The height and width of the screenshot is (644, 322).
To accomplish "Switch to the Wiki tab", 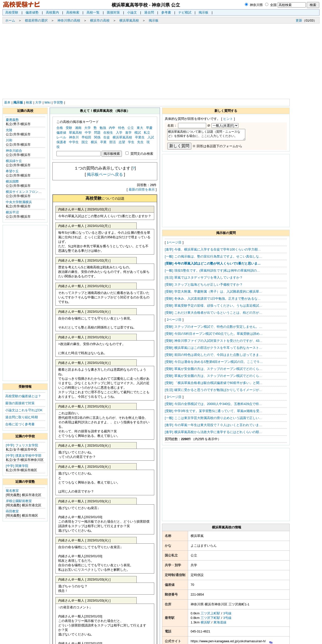I will (47, 103).
